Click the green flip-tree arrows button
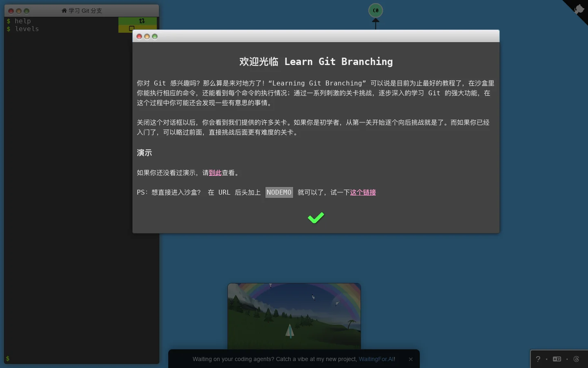588x368 pixels. [x=142, y=21]
